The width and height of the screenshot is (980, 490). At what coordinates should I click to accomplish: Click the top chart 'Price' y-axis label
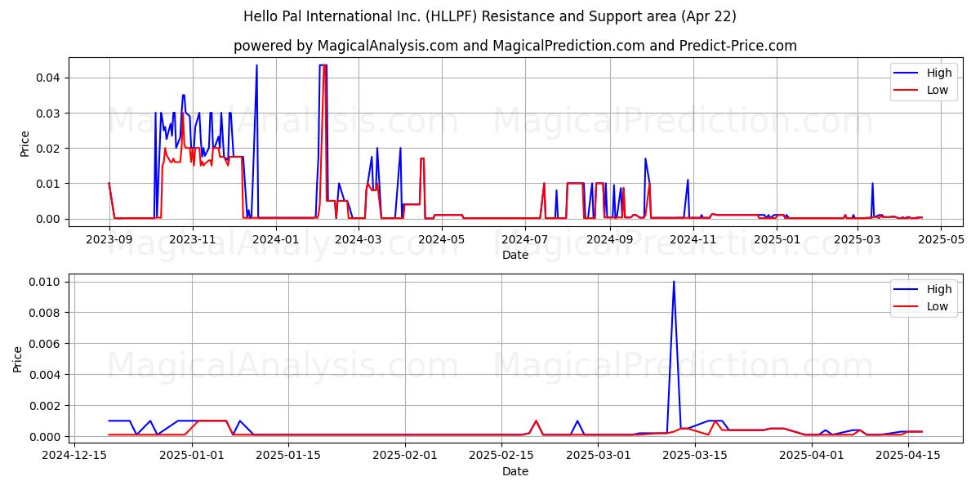coord(24,143)
